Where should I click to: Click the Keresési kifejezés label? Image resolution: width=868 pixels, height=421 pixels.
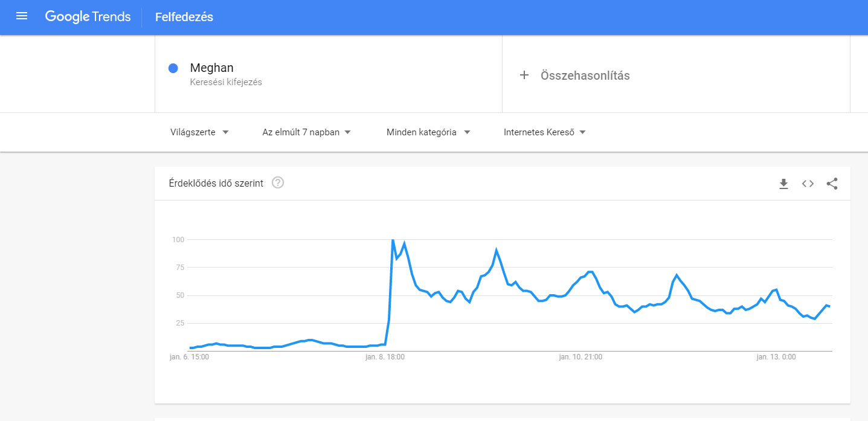coord(226,82)
